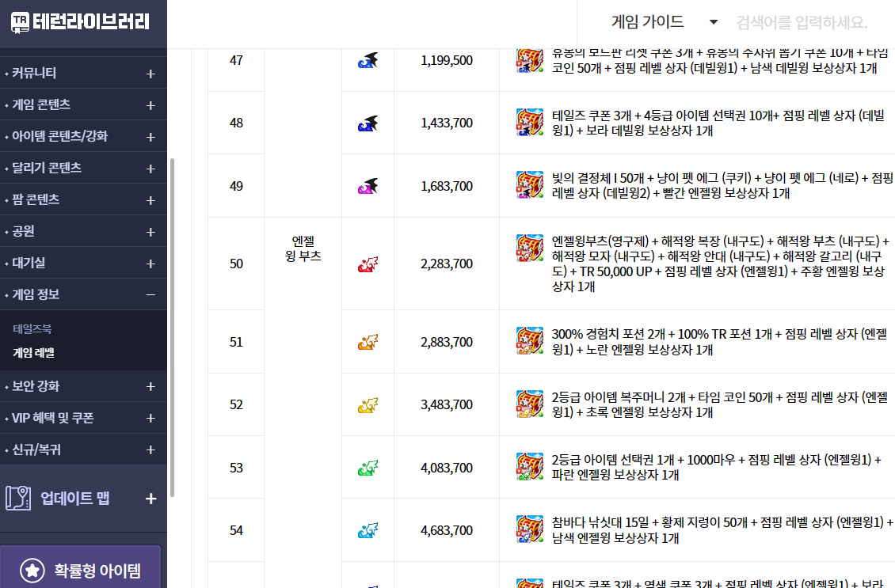Viewport: 895px width, 588px height.
Task: Click the 검색어를 입력하세요 search field
Action: pyautogui.click(x=802, y=22)
